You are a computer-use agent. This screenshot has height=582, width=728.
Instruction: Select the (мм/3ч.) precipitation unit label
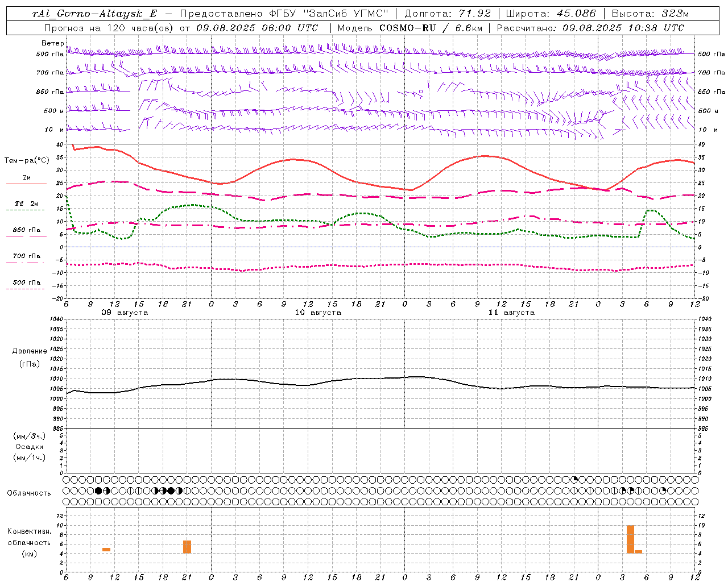pos(30,436)
